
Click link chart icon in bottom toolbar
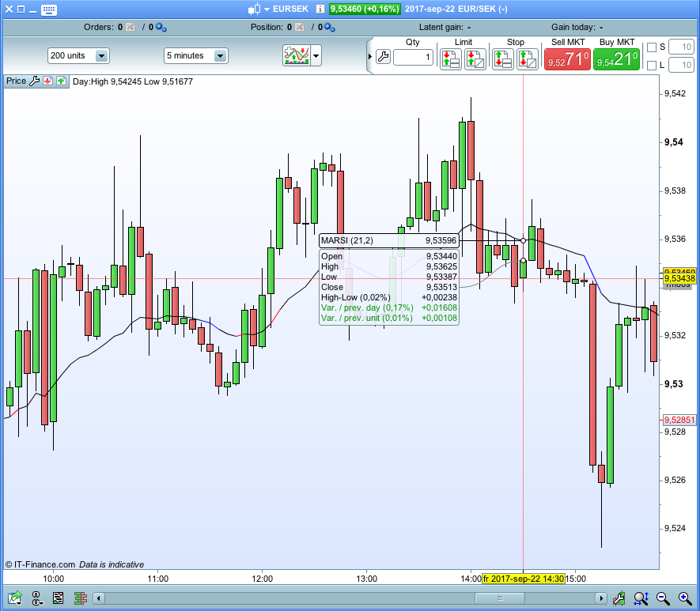[36, 598]
